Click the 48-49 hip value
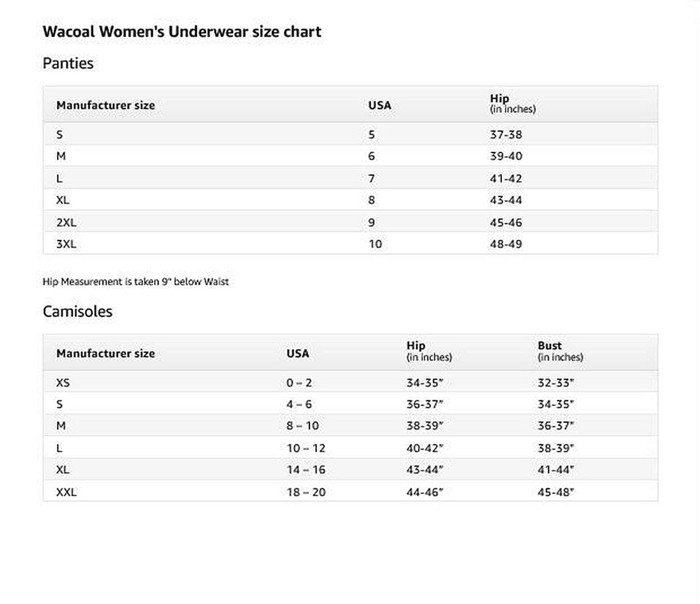 pos(506,244)
